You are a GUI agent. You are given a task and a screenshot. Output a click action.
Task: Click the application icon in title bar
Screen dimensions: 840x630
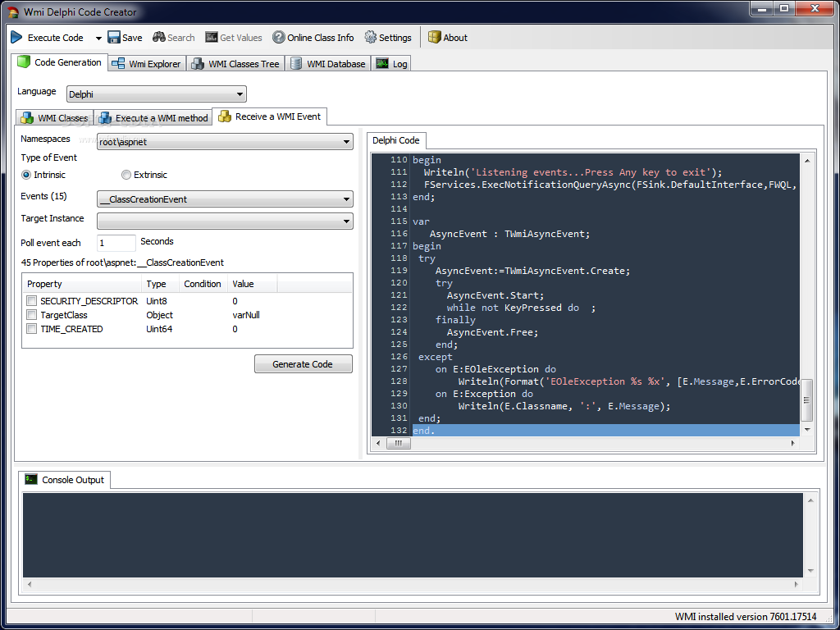click(13, 11)
